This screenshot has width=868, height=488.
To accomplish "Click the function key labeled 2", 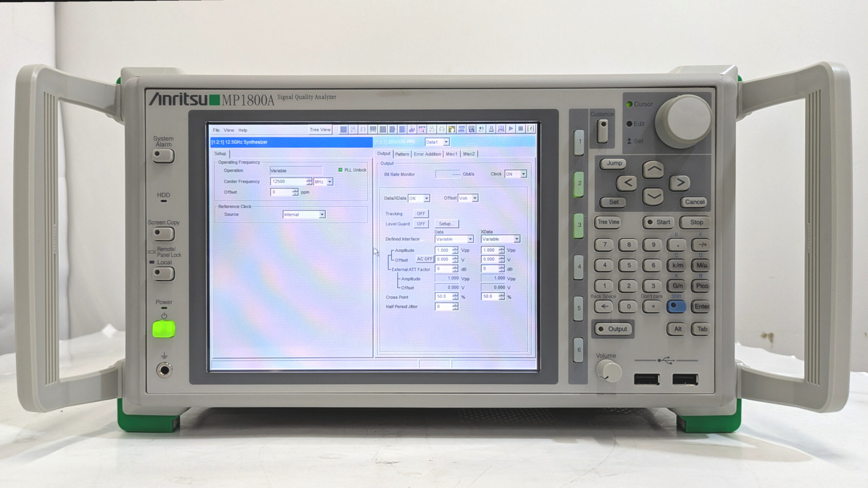I will pyautogui.click(x=579, y=183).
